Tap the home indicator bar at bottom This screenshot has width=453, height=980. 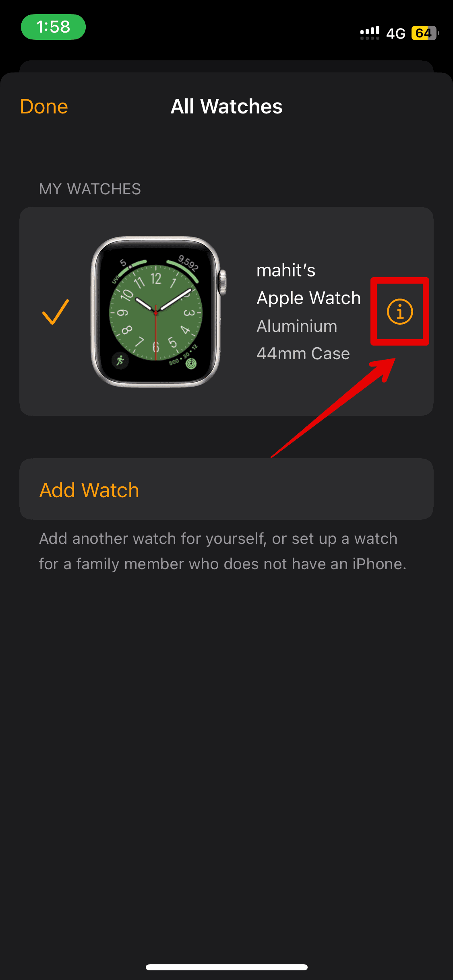click(x=226, y=967)
